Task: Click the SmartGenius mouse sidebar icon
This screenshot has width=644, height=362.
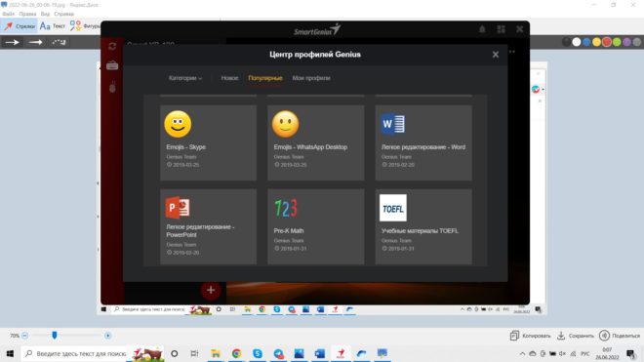Action: (x=112, y=87)
